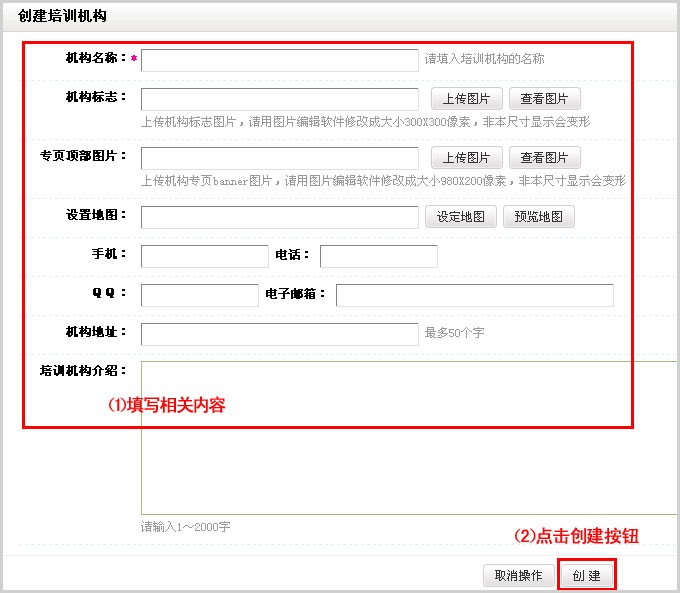Click the 机构标志 text field
This screenshot has height=593, width=680.
tap(279, 99)
